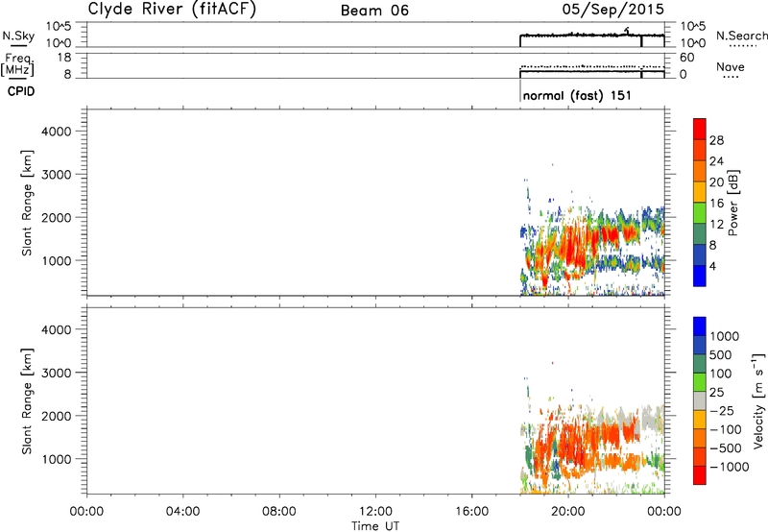Click the date "05/Sep/2015" in the header
The image size is (768, 532).
[x=612, y=9]
